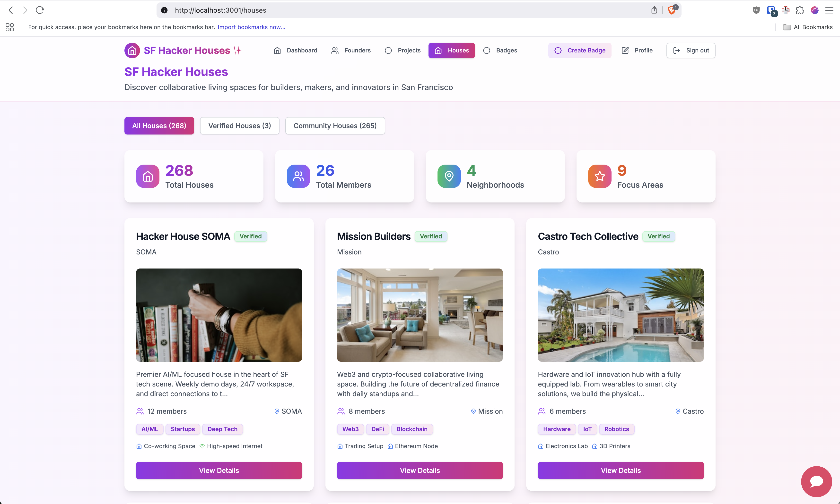Select Community Houses (265) filter
This screenshot has height=504, width=840.
tap(335, 126)
